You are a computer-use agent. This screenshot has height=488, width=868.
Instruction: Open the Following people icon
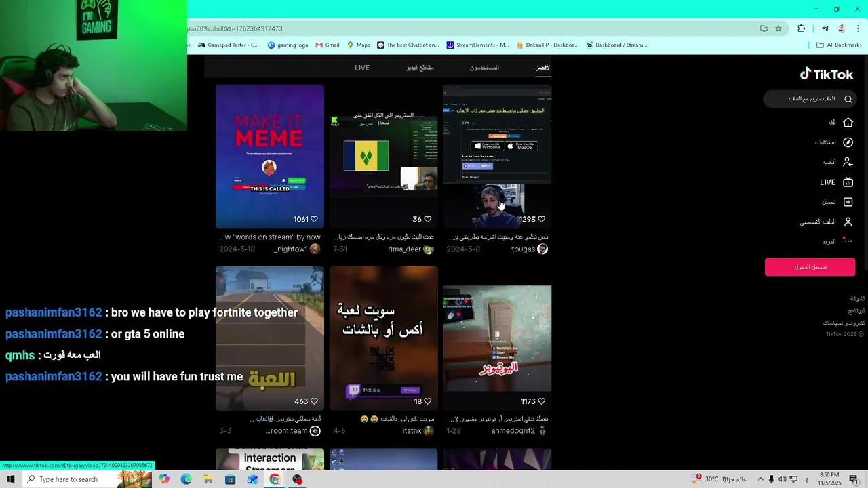coord(848,162)
